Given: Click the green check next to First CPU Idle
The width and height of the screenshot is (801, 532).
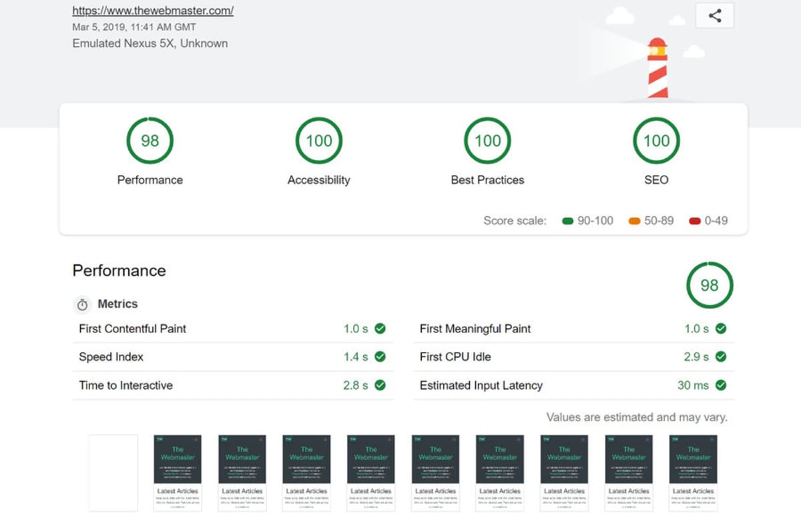Looking at the screenshot, I should click(721, 356).
